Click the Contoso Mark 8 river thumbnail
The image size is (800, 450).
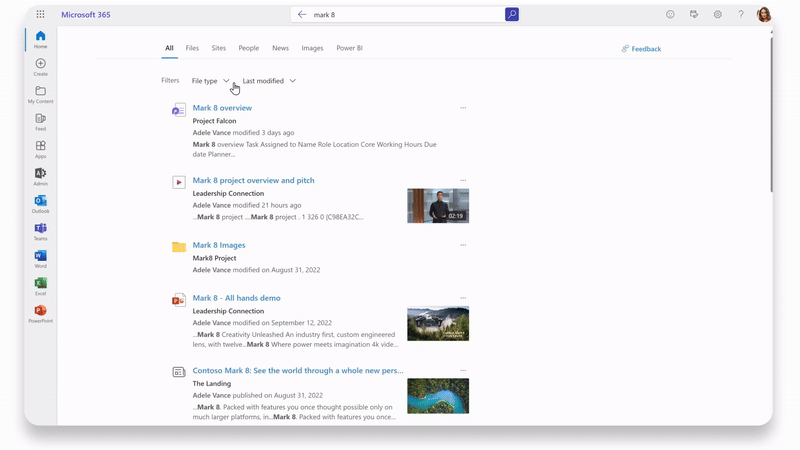[x=438, y=396]
